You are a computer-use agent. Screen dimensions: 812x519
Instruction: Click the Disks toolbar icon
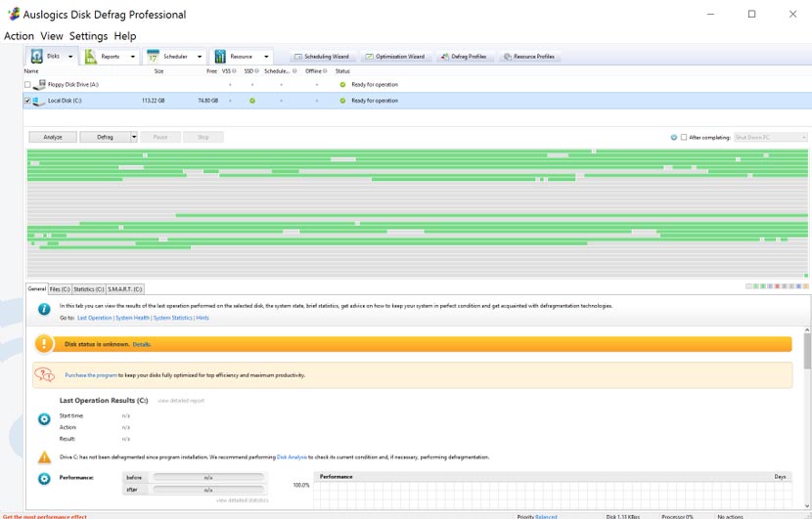point(36,57)
